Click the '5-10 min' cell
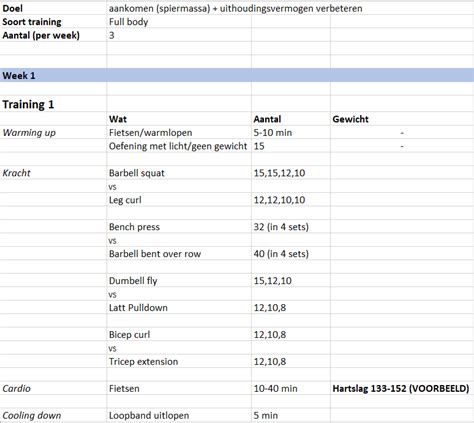This screenshot has height=423, width=474. coord(291,132)
